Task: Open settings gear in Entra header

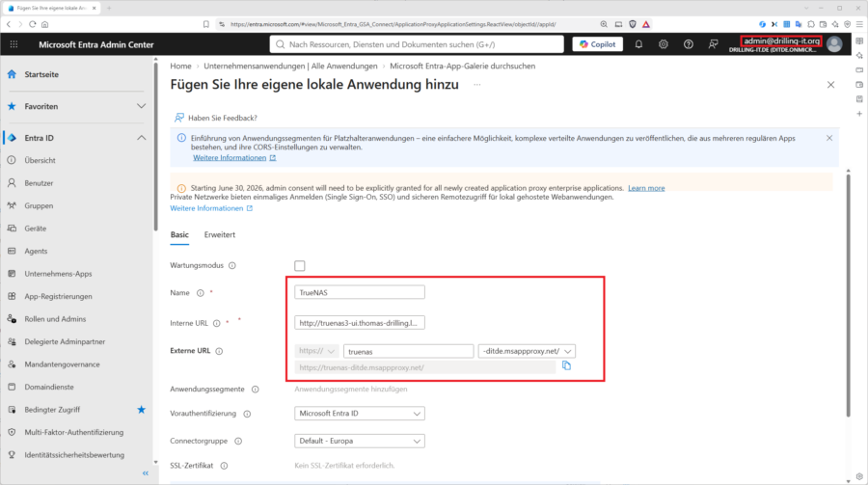Action: point(664,44)
